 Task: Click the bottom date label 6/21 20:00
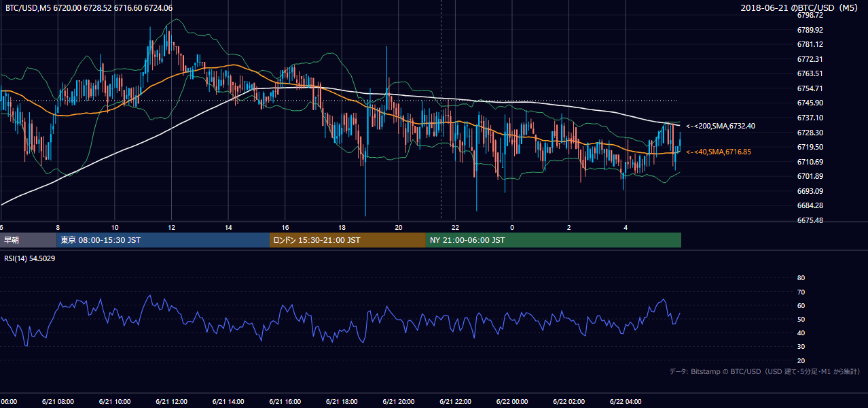coord(399,402)
